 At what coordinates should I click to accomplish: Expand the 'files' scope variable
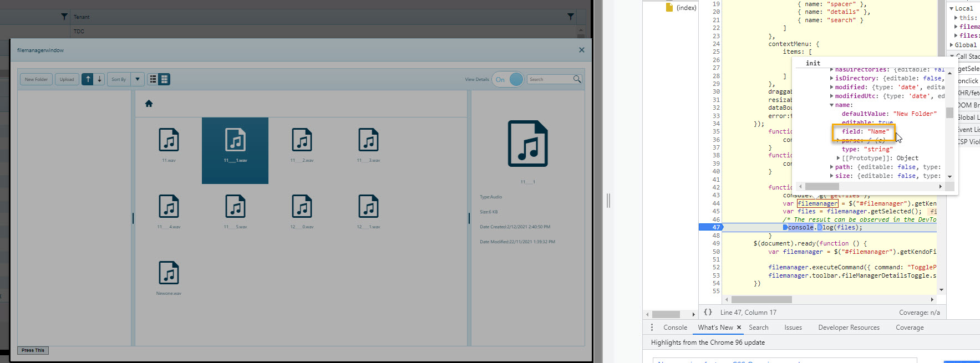pyautogui.click(x=956, y=35)
